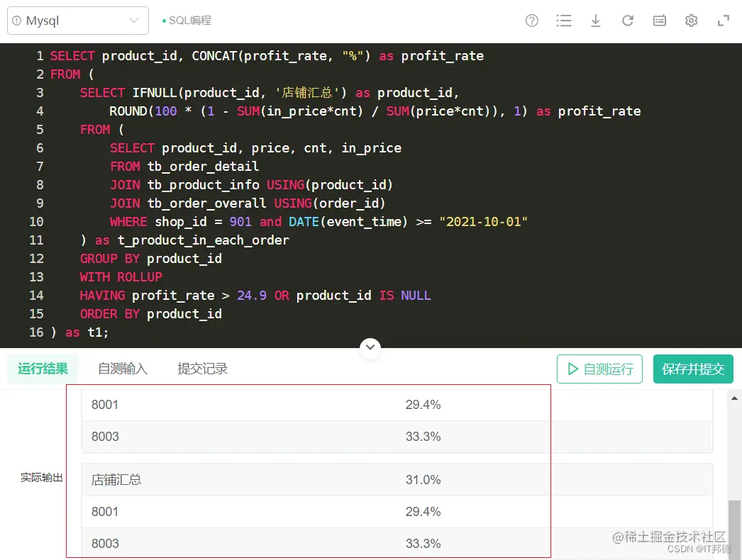Open the keyboard shortcuts panel icon
This screenshot has width=742, height=560.
659,21
